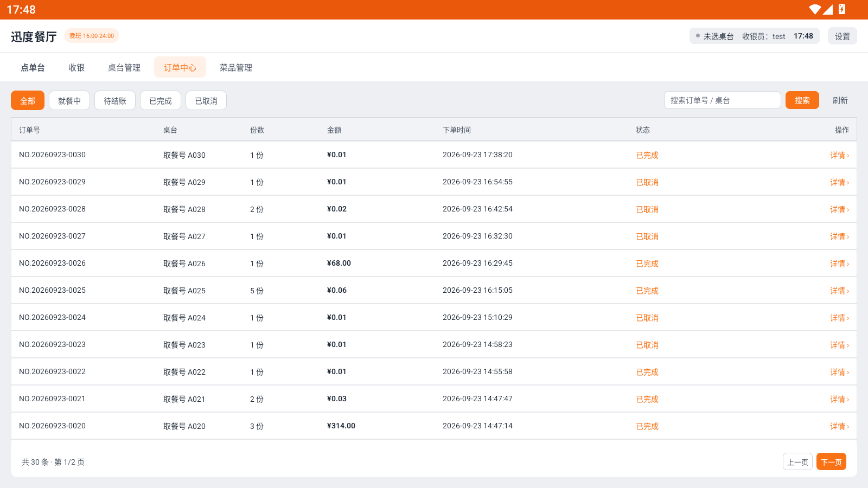Open 详情 for order NO.20260923-0026
Viewport: 868px width, 488px height.
coord(839,264)
